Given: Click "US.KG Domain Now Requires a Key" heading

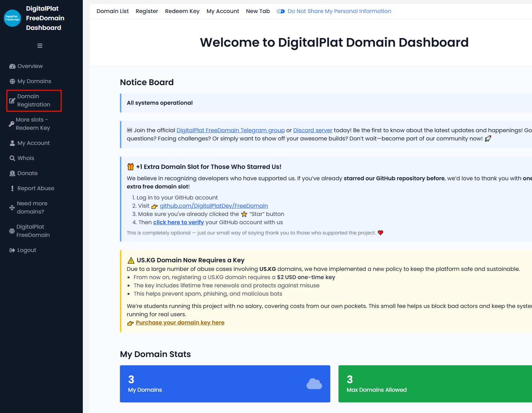Looking at the screenshot, I should click(191, 260).
